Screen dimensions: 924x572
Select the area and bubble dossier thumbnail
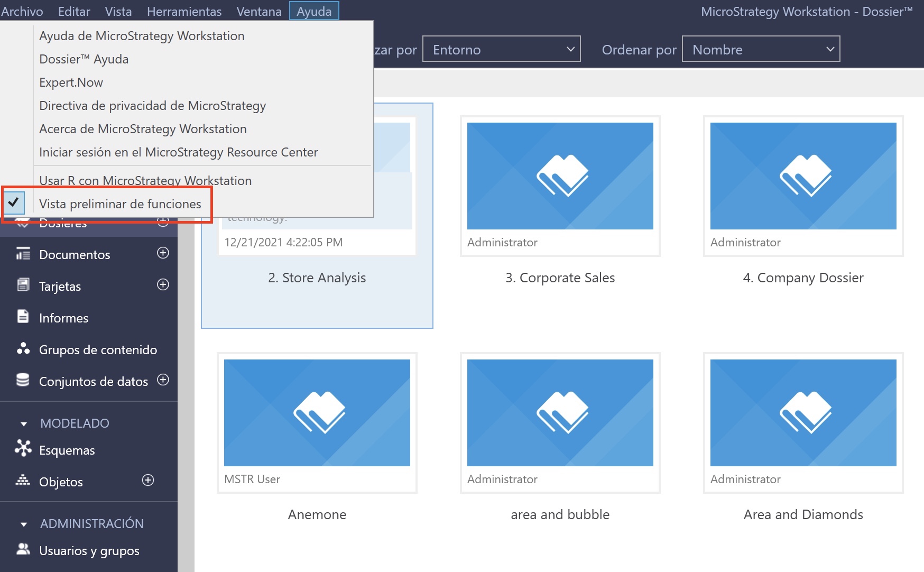(x=560, y=413)
